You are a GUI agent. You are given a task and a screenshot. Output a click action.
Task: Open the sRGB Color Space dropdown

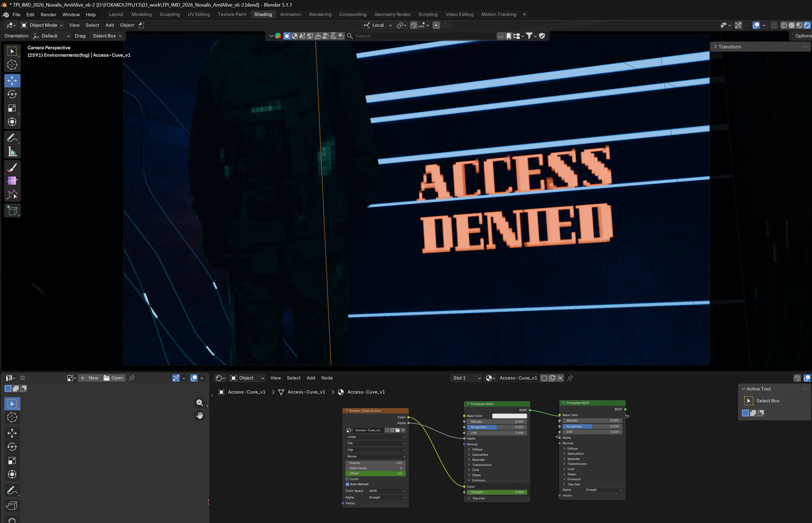[387, 491]
